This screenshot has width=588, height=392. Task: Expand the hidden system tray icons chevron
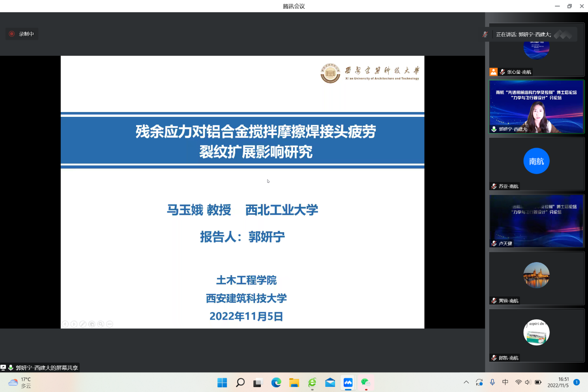[x=466, y=382]
